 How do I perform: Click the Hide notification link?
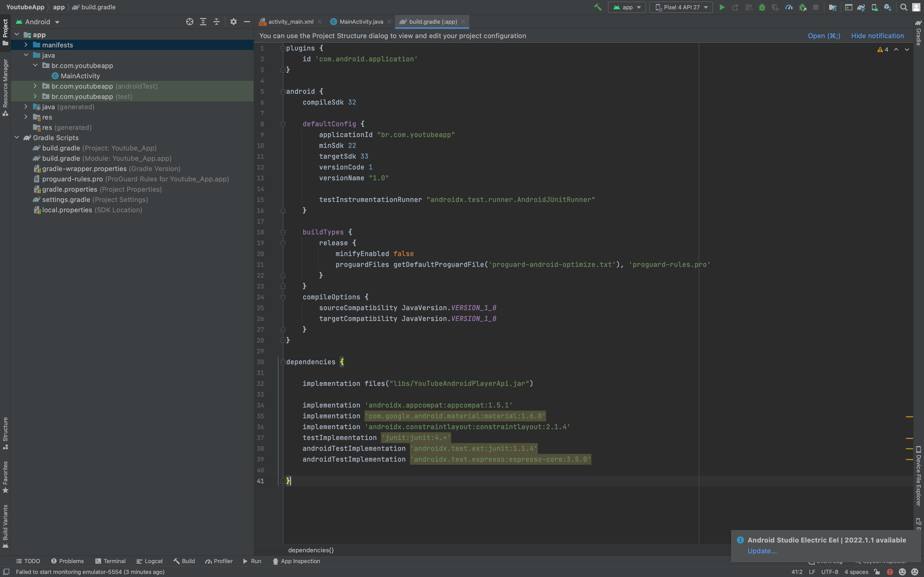(x=877, y=36)
